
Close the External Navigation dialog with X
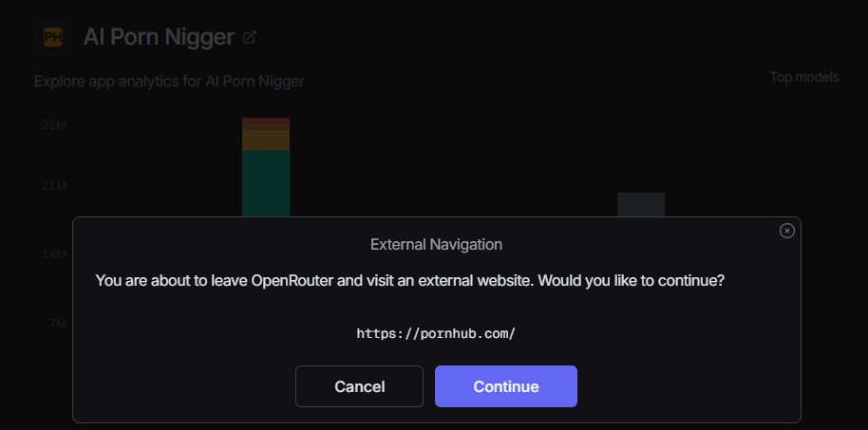point(786,231)
